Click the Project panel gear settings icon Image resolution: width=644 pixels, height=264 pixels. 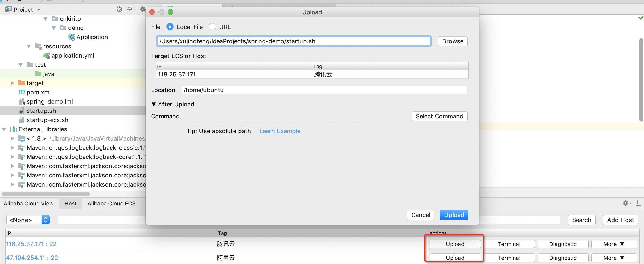143,9
